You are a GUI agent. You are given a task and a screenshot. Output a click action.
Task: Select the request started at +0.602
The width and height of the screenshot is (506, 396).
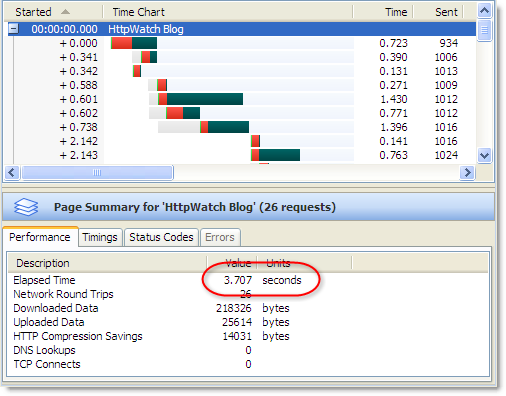pyautogui.click(x=242, y=113)
